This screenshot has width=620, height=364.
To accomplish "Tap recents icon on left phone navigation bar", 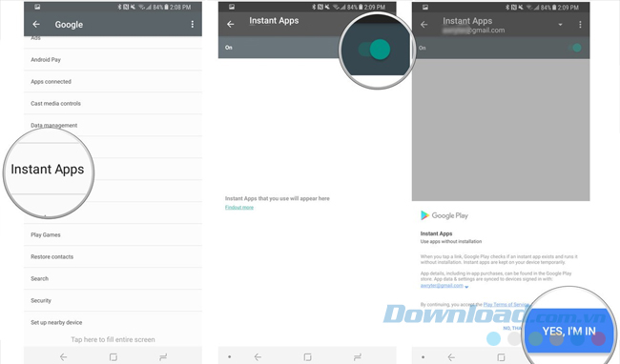I will 163,357.
